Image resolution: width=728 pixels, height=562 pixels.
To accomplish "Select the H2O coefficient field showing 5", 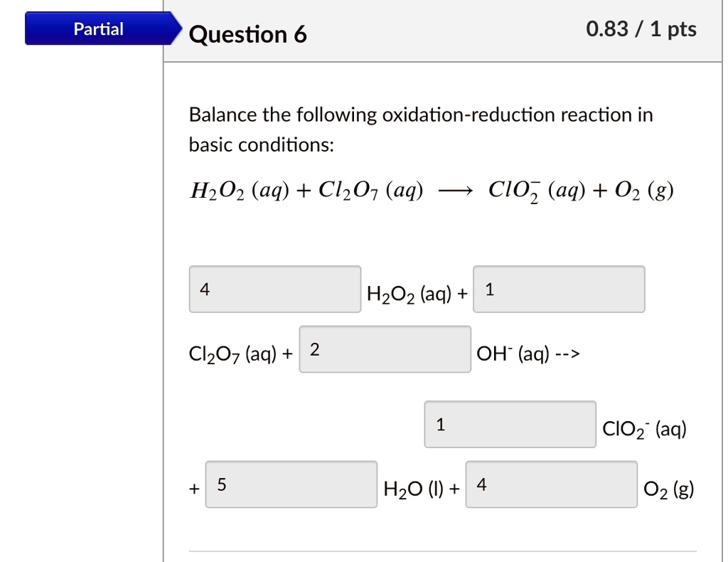I will (291, 484).
